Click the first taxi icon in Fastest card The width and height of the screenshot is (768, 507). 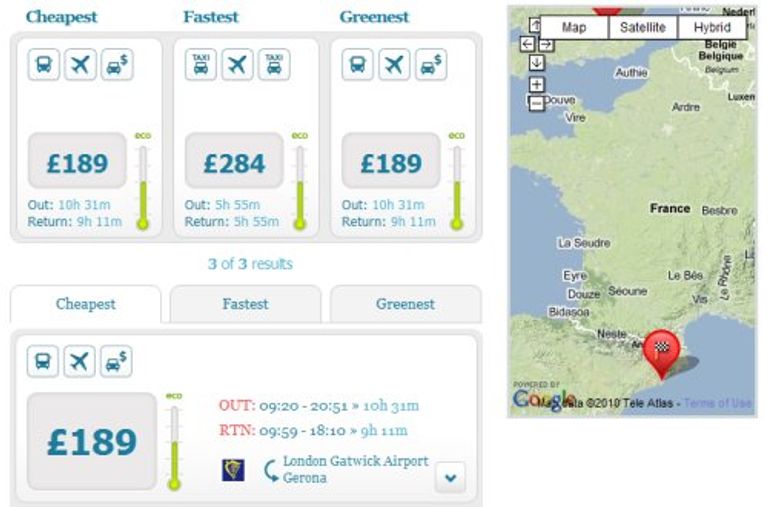tap(201, 64)
